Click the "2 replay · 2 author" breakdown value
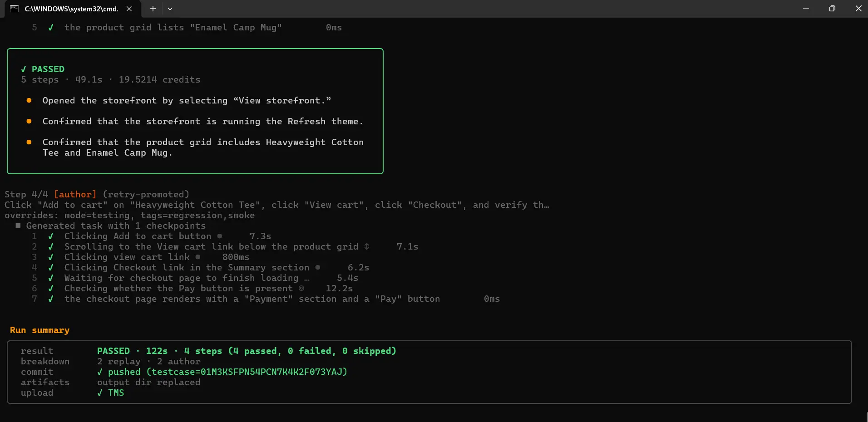The height and width of the screenshot is (422, 868). (x=148, y=361)
